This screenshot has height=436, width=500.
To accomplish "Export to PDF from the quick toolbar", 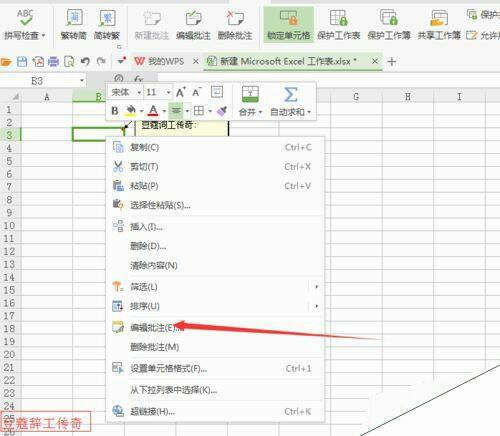I will 38,62.
